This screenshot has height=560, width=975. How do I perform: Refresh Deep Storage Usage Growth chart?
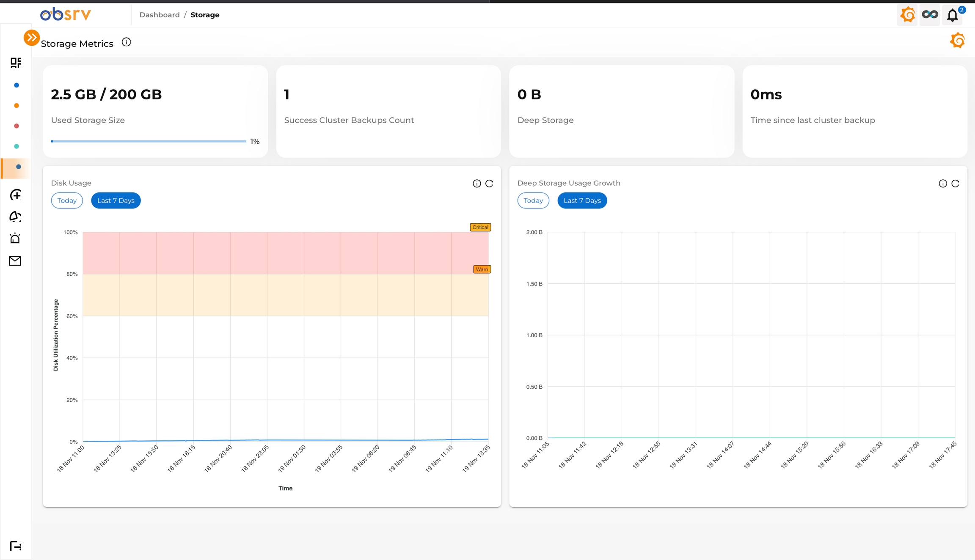click(x=955, y=184)
